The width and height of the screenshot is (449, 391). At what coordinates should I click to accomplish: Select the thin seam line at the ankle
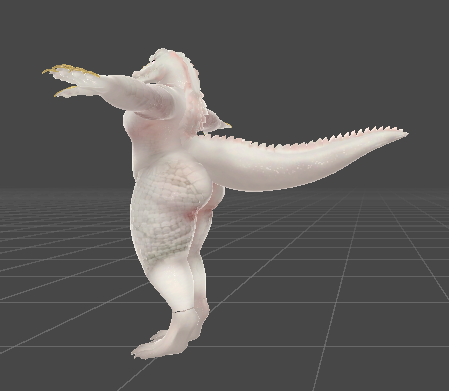[x=183, y=311]
